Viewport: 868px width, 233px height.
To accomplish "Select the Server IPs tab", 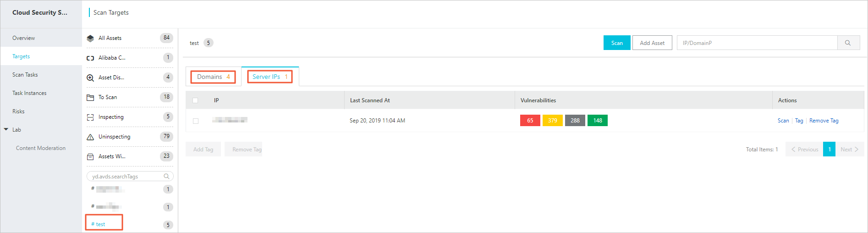I will (x=269, y=77).
